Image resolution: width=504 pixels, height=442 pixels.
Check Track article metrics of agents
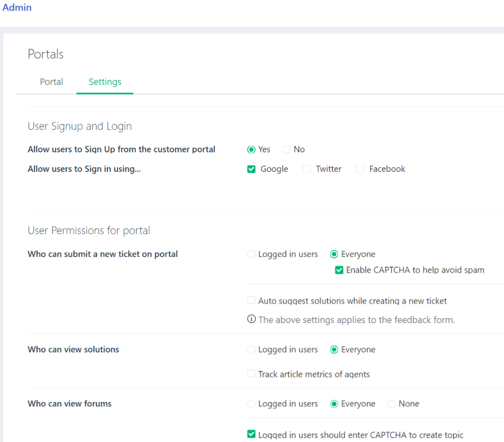(252, 374)
